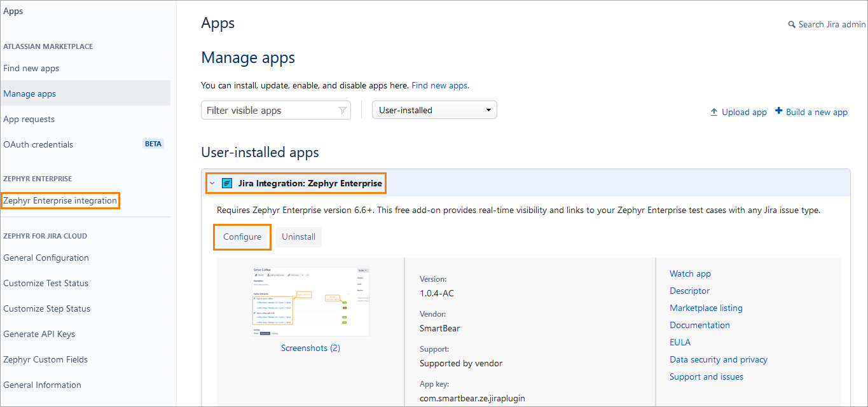Open Generate API Keys in sidebar
Screen dimensions: 868x407
point(39,334)
